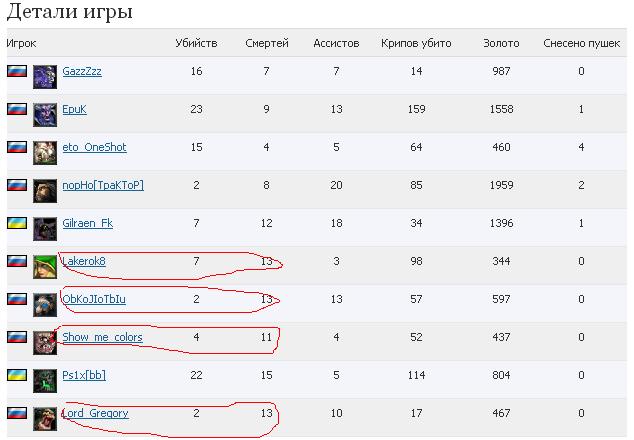Click the Детали игры heading
This screenshot has width=634, height=440.
70,11
